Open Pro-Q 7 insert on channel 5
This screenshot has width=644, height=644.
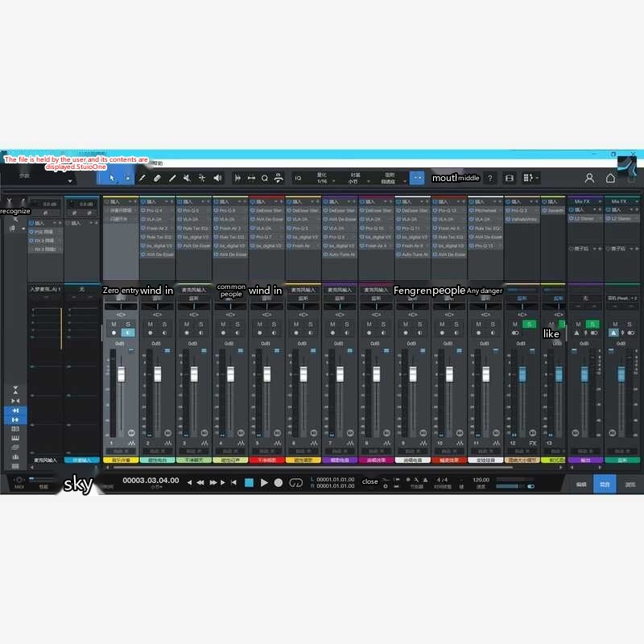coord(266,237)
